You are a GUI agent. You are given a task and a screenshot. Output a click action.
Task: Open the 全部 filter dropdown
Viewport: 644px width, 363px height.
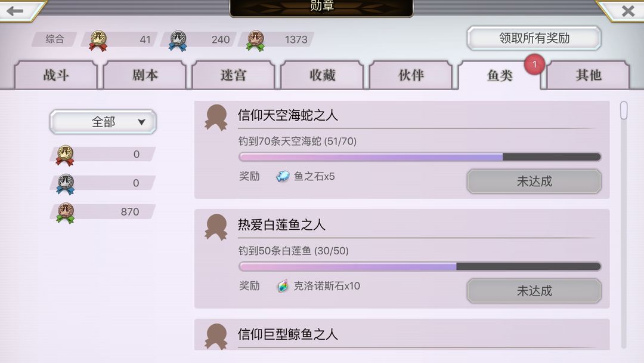coord(103,122)
